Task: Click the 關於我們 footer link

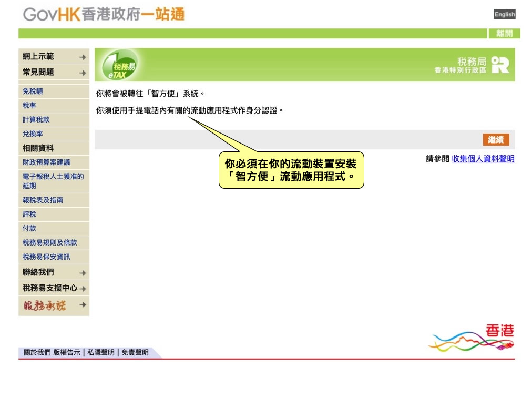Action: pos(37,353)
